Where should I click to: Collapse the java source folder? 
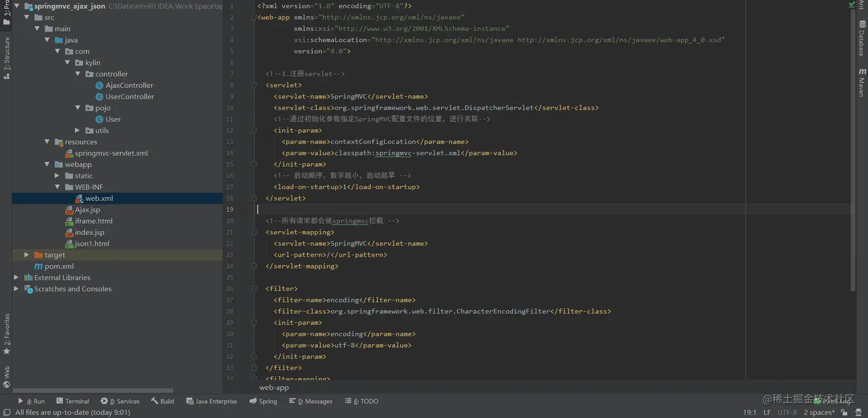[47, 40]
